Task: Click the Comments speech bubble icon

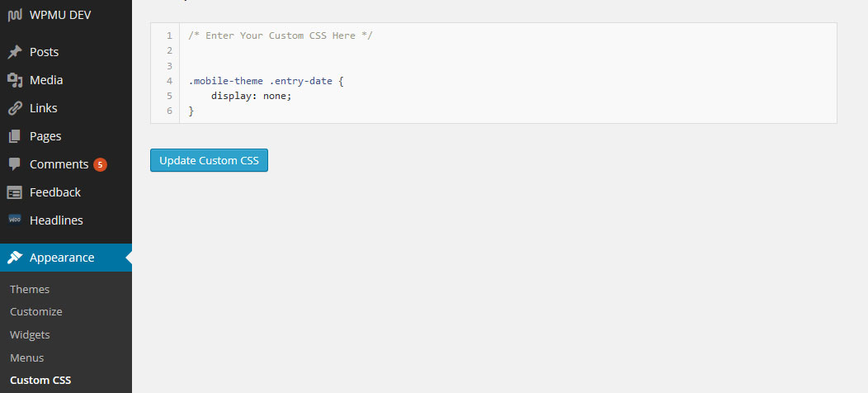Action: 15,164
